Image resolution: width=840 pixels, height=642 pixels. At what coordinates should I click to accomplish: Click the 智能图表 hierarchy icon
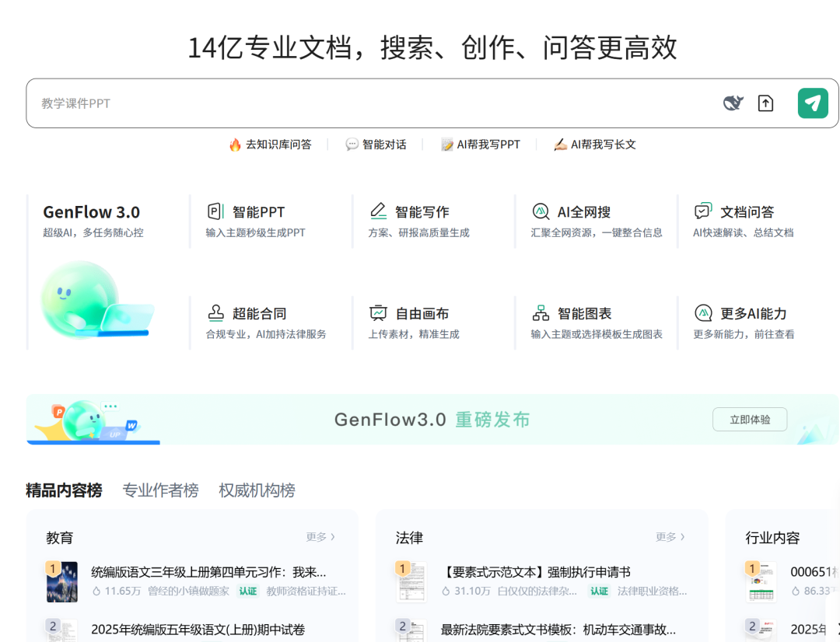pyautogui.click(x=541, y=312)
